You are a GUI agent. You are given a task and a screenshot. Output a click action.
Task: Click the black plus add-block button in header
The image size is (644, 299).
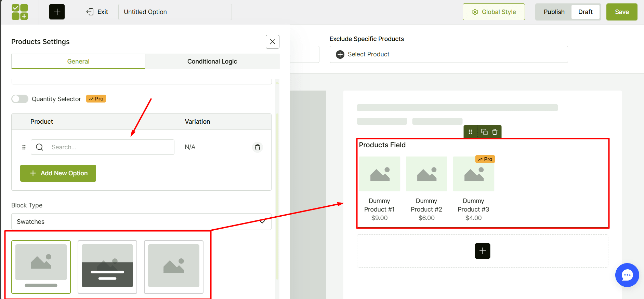(57, 12)
